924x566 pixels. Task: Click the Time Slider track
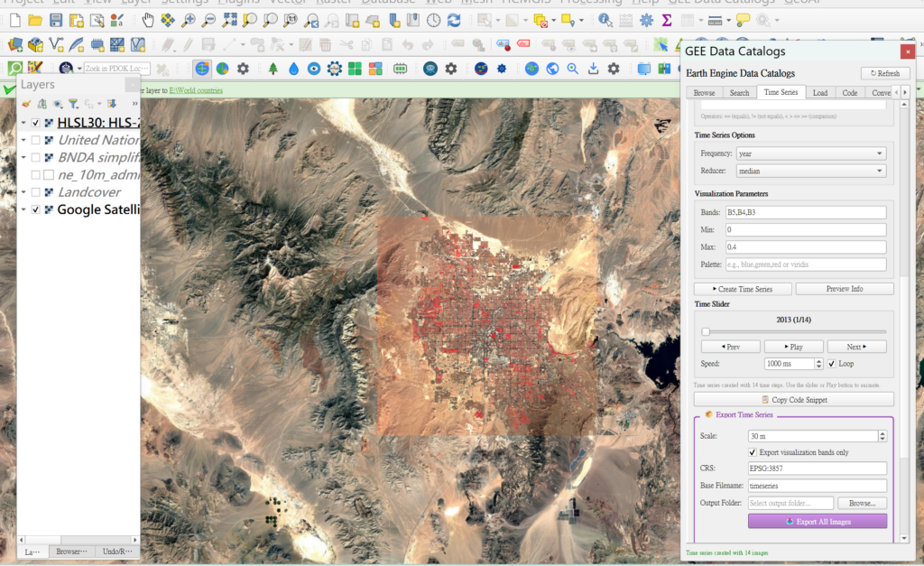[794, 332]
